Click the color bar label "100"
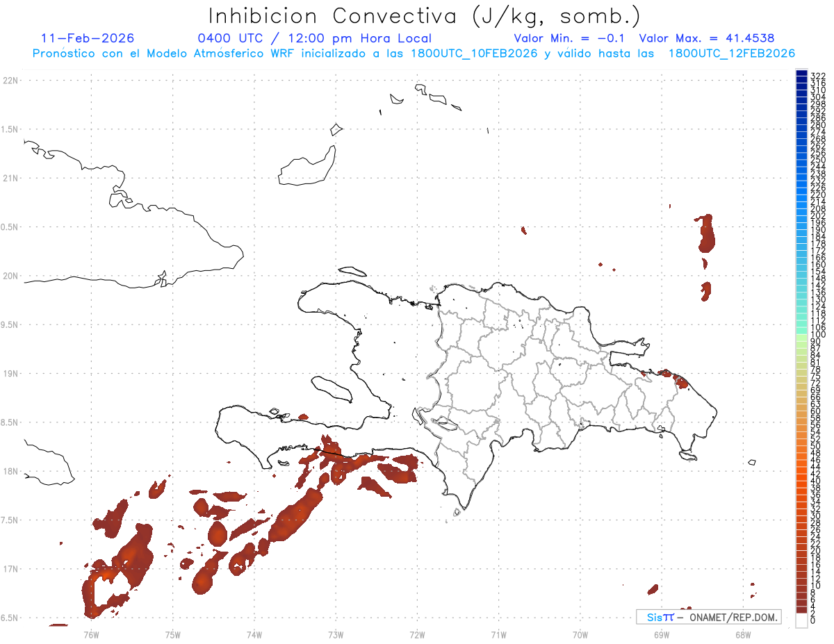Image resolution: width=834 pixels, height=644 pixels. coord(818,335)
